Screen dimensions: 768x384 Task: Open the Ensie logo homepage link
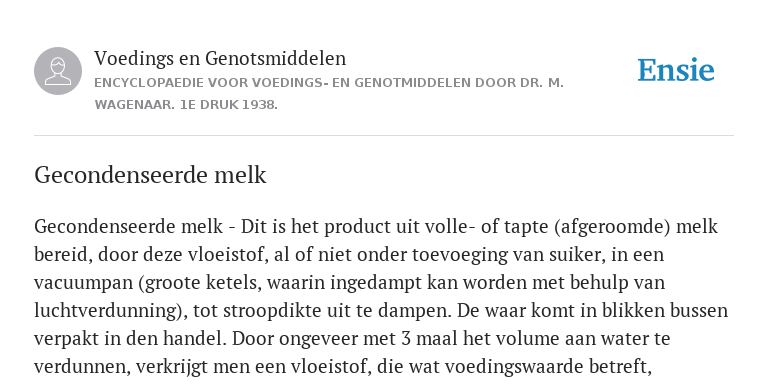676,70
